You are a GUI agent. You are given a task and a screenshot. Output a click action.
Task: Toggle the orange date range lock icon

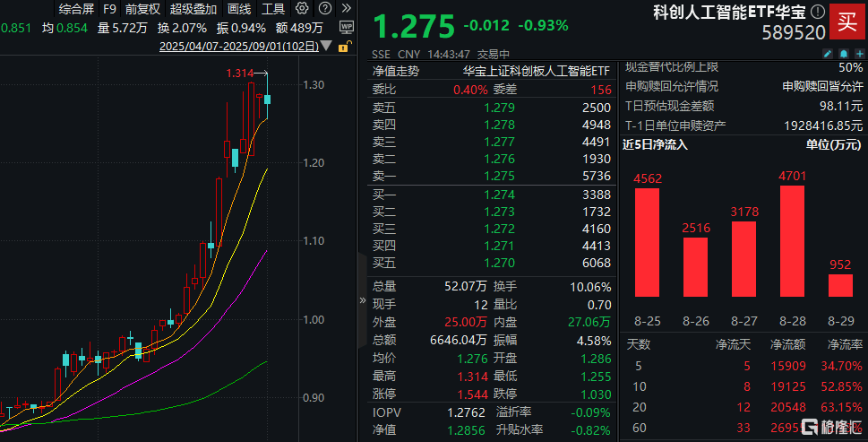[x=344, y=47]
